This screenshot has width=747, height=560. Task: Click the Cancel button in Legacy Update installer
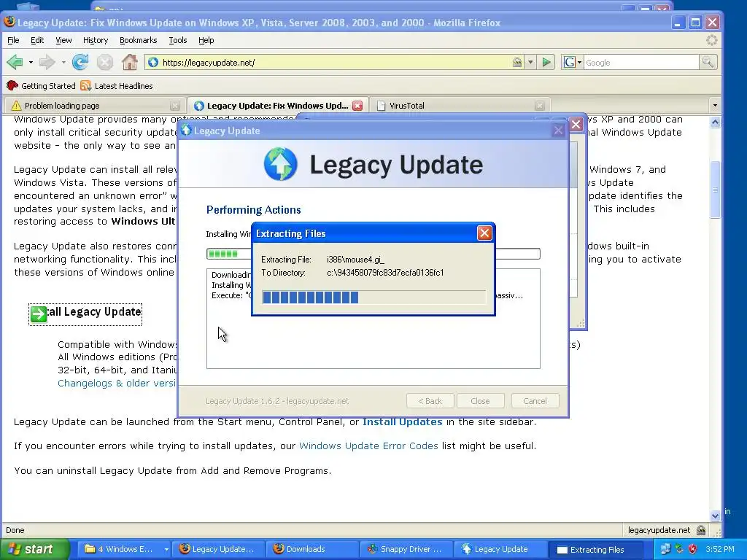coord(535,401)
